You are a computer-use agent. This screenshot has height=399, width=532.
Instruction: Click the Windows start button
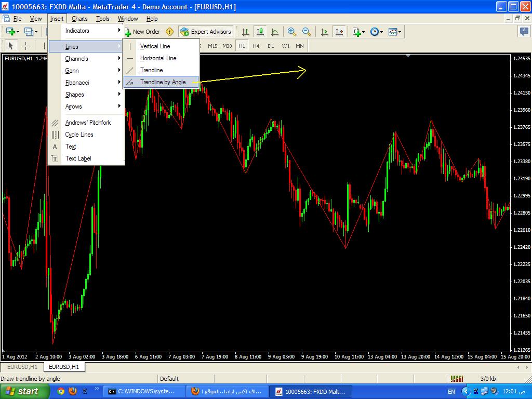click(x=24, y=391)
